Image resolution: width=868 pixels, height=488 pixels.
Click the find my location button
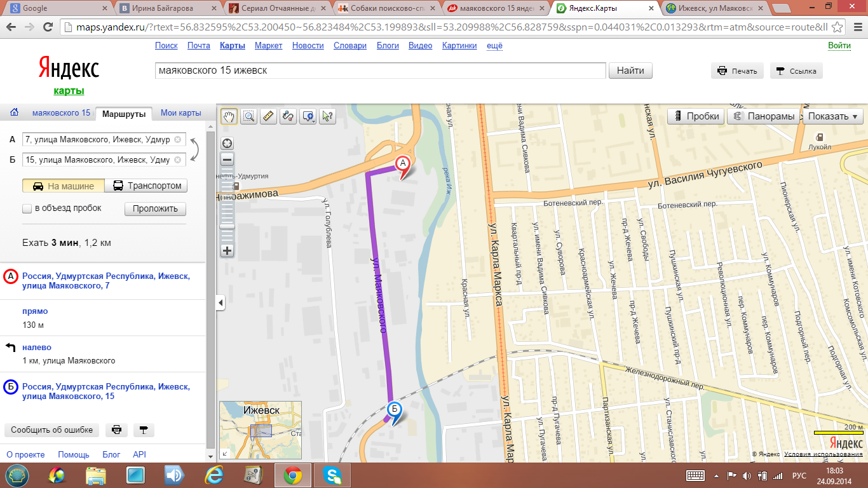[227, 143]
